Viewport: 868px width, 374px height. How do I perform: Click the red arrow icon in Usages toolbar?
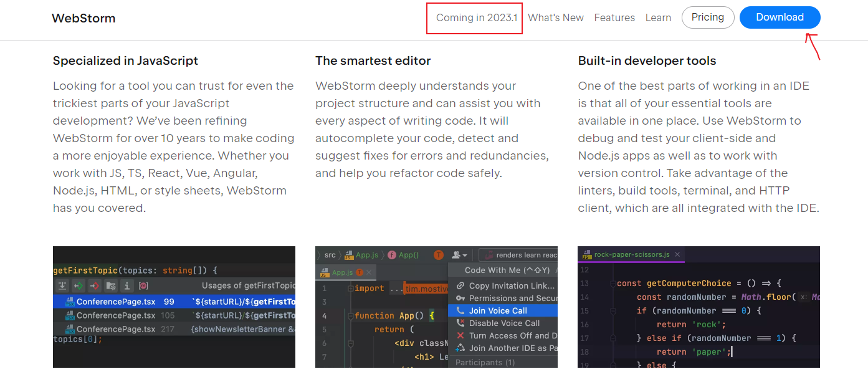[x=95, y=286]
